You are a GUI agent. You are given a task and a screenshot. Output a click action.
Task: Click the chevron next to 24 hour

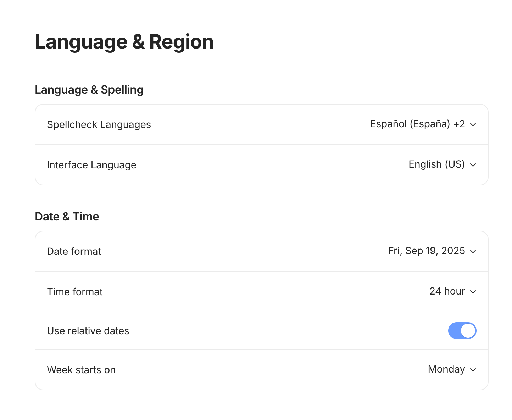[x=473, y=292]
